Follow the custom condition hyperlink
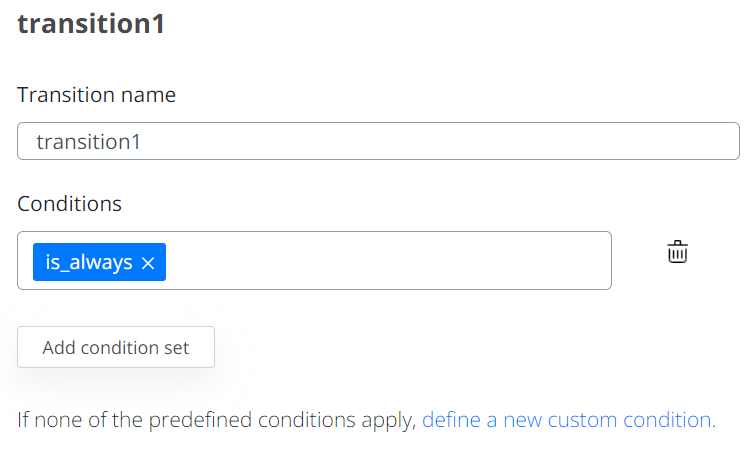The width and height of the screenshot is (755, 450). click(568, 420)
